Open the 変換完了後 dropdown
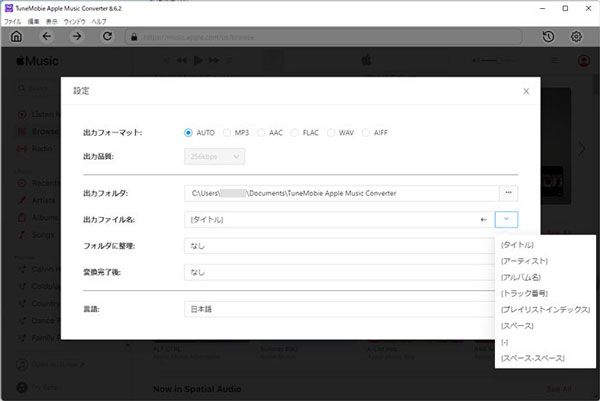The image size is (600, 401). tap(339, 272)
